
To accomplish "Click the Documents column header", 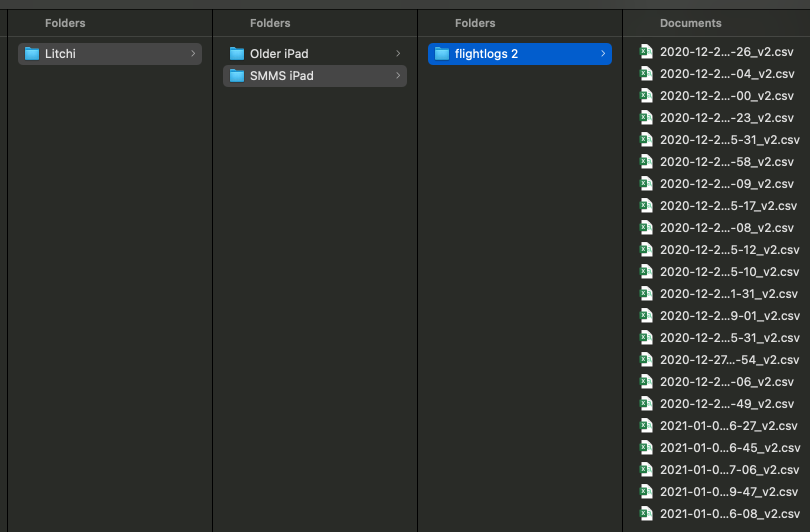I will 690,23.
